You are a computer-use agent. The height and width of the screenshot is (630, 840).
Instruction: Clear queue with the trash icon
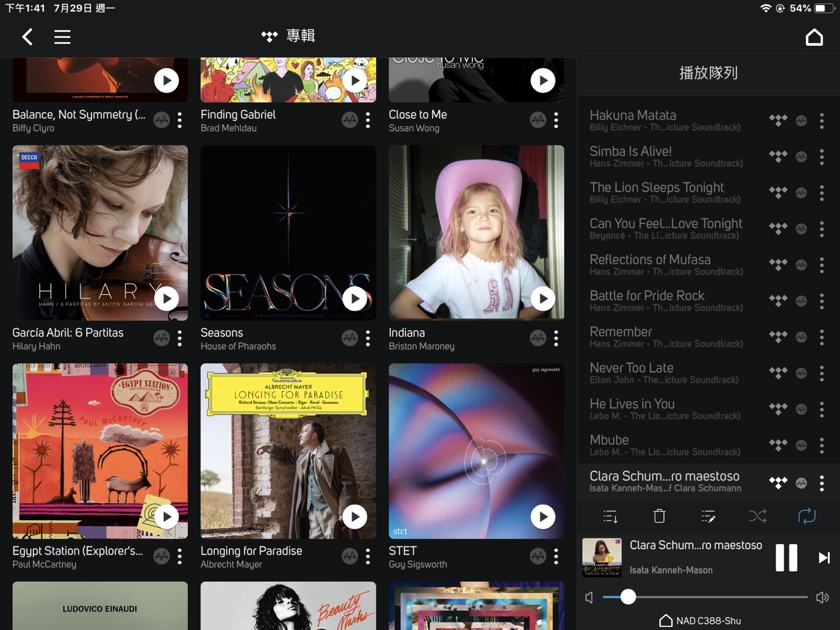659,516
